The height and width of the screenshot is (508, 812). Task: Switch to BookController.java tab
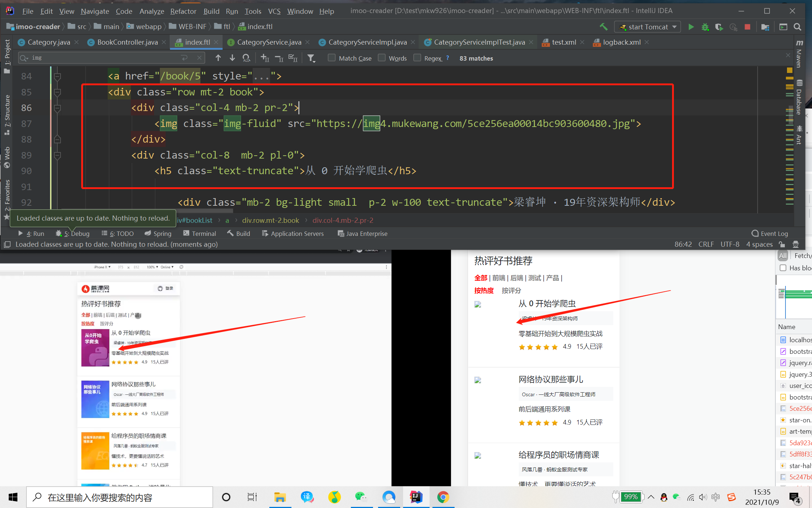(128, 42)
